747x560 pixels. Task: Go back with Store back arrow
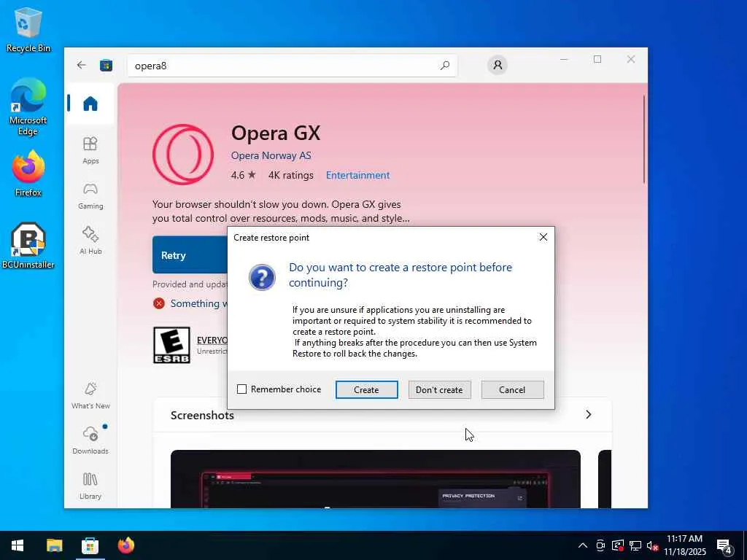pyautogui.click(x=82, y=65)
